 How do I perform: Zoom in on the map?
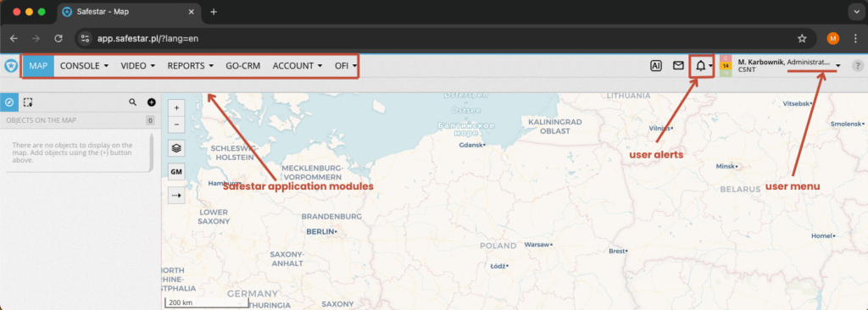[176, 108]
